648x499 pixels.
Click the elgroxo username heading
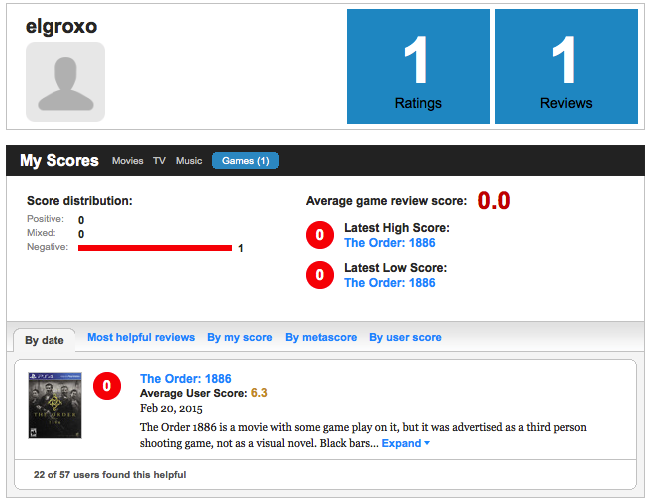(x=61, y=27)
